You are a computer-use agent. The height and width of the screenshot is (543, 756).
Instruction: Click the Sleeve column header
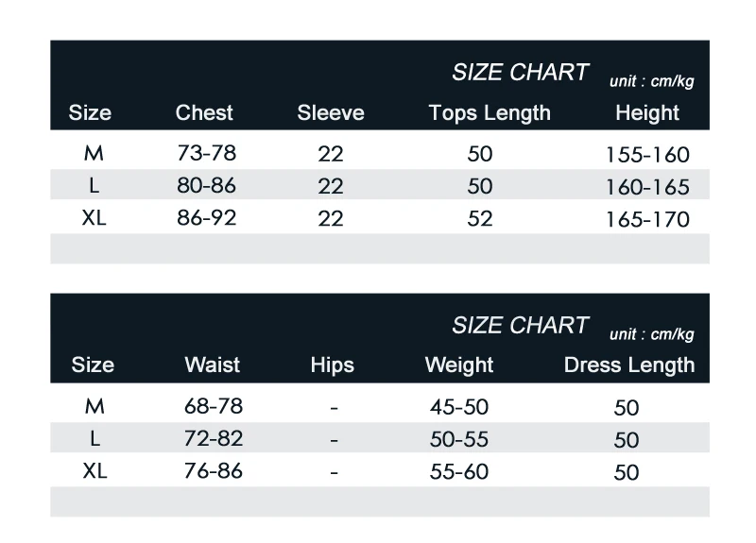pos(330,112)
